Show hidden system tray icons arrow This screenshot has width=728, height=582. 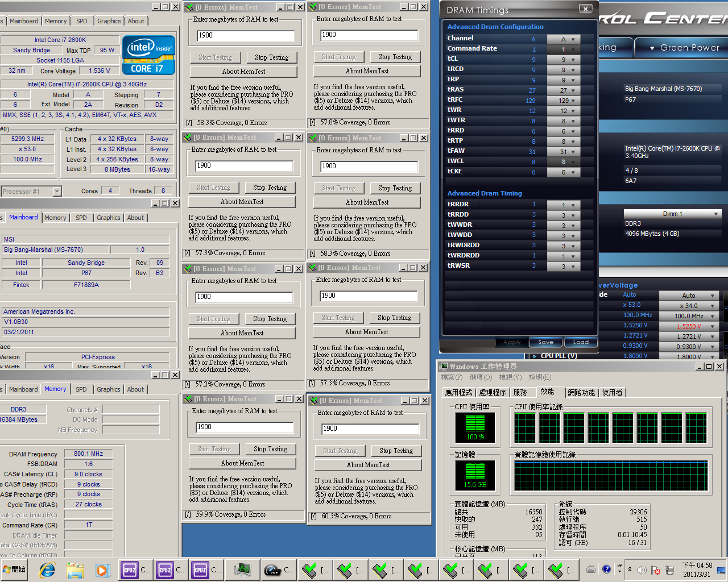pyautogui.click(x=630, y=569)
